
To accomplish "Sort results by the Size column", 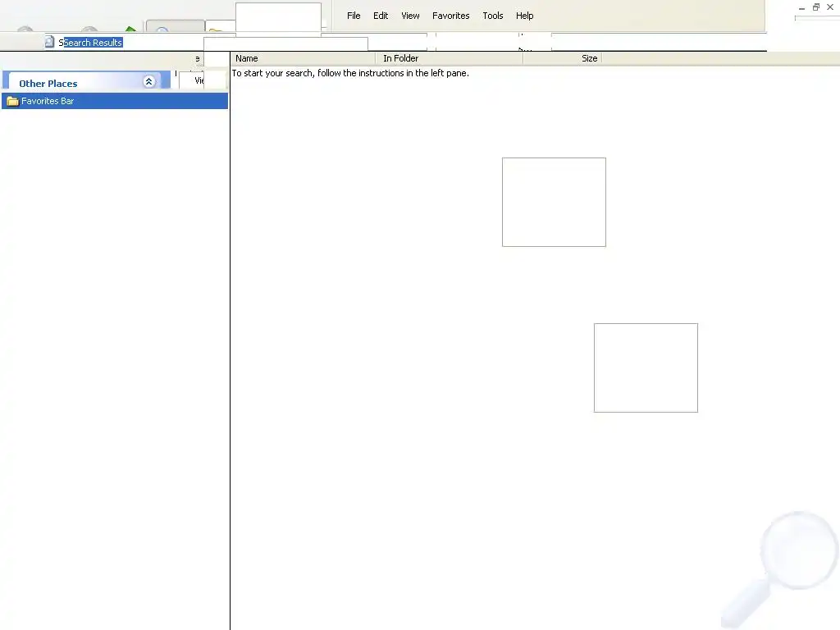I will [563, 58].
